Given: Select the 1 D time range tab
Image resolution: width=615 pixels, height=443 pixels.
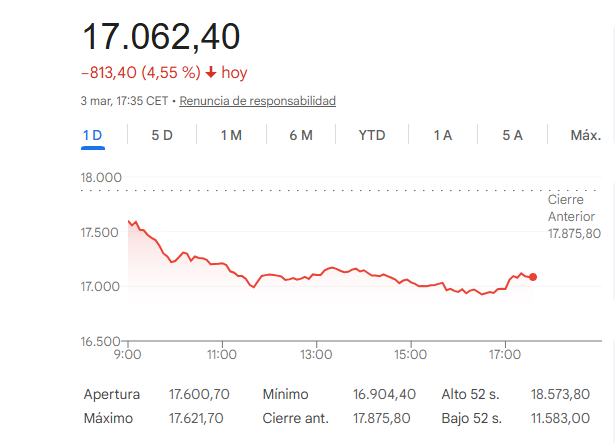Looking at the screenshot, I should point(93,135).
